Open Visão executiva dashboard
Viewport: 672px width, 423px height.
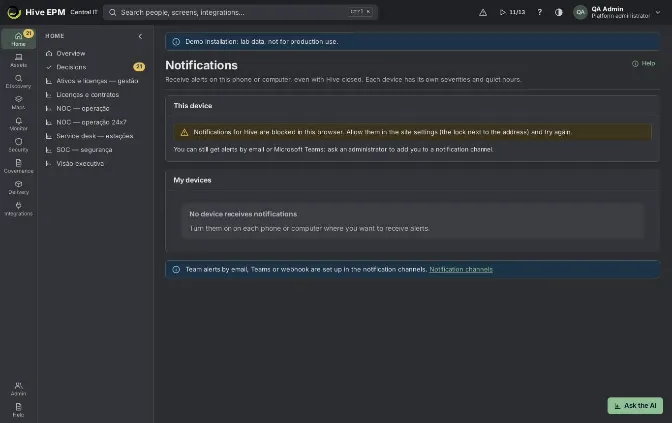95,163
